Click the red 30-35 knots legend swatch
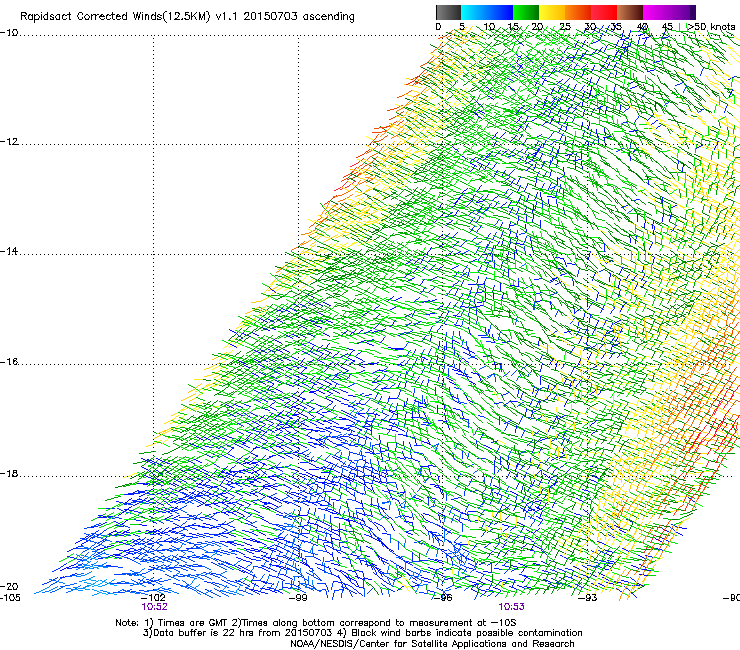Image resolution: width=740 pixels, height=650 pixels. [604, 12]
